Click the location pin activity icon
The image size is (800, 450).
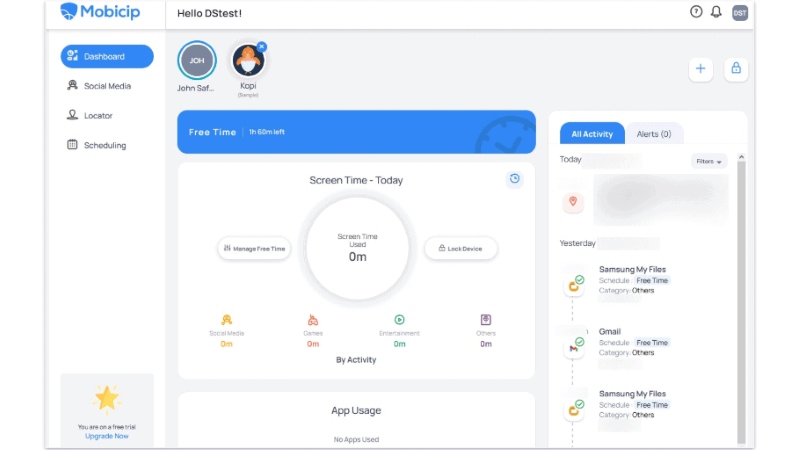[573, 202]
